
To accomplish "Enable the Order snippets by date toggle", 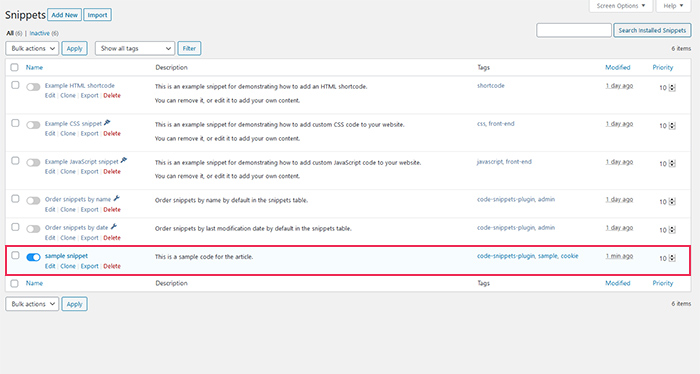I will tap(33, 229).
